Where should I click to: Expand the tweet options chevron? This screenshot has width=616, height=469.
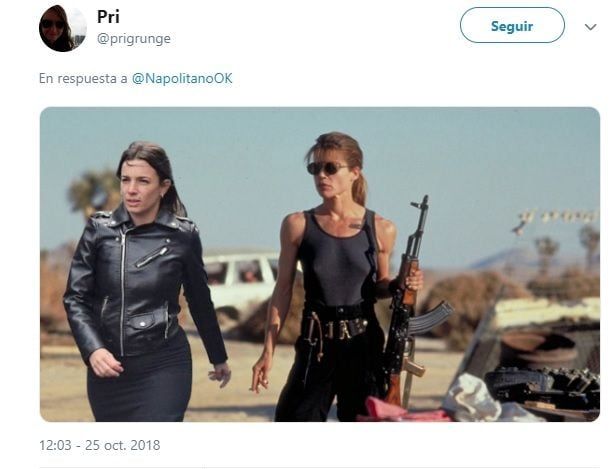tap(590, 27)
